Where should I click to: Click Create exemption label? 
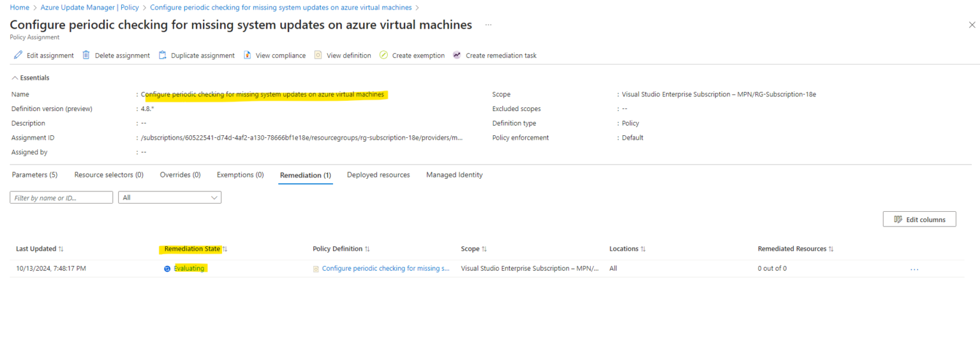pos(419,56)
